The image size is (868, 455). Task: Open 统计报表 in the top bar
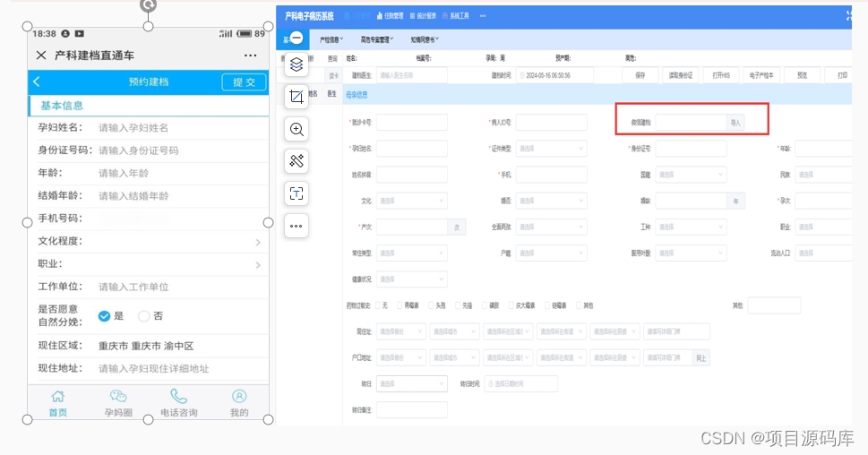click(x=423, y=16)
